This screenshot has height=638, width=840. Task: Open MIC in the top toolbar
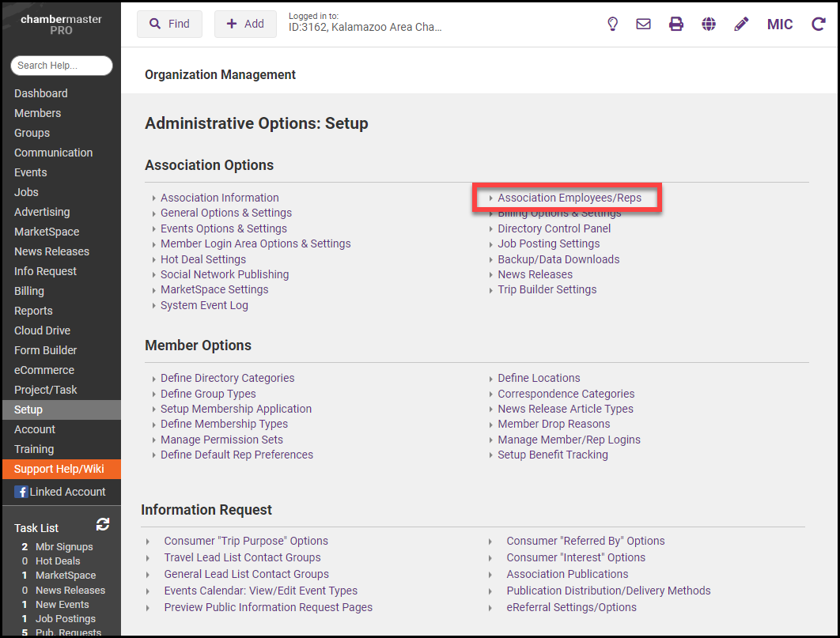click(x=780, y=25)
